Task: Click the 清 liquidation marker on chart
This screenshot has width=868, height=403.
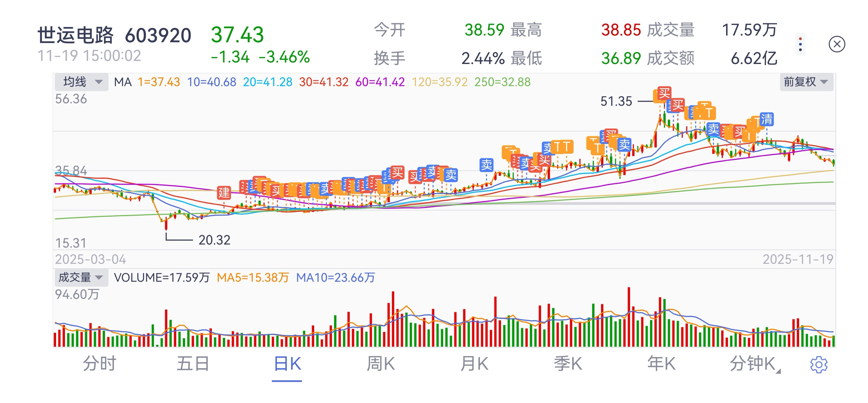Action: coord(767,119)
